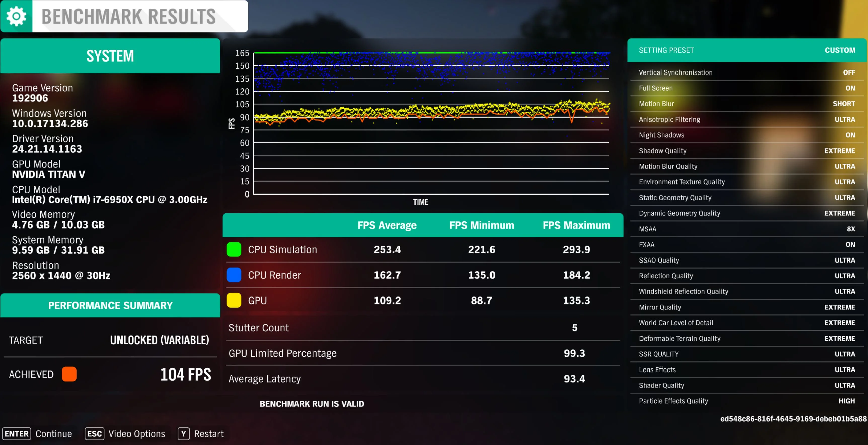This screenshot has width=868, height=445.
Task: Click the Continue label
Action: pyautogui.click(x=54, y=433)
